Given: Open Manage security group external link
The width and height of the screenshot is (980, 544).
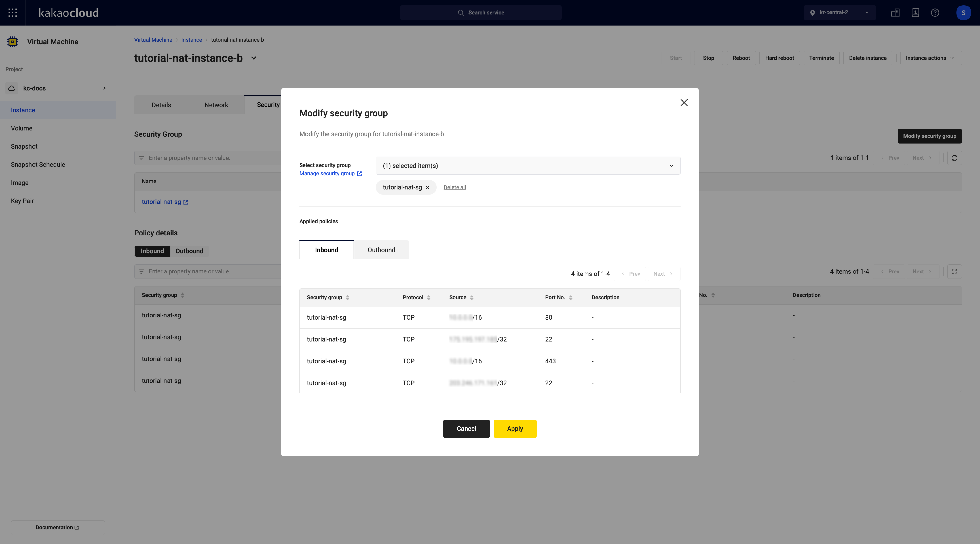Looking at the screenshot, I should 331,173.
